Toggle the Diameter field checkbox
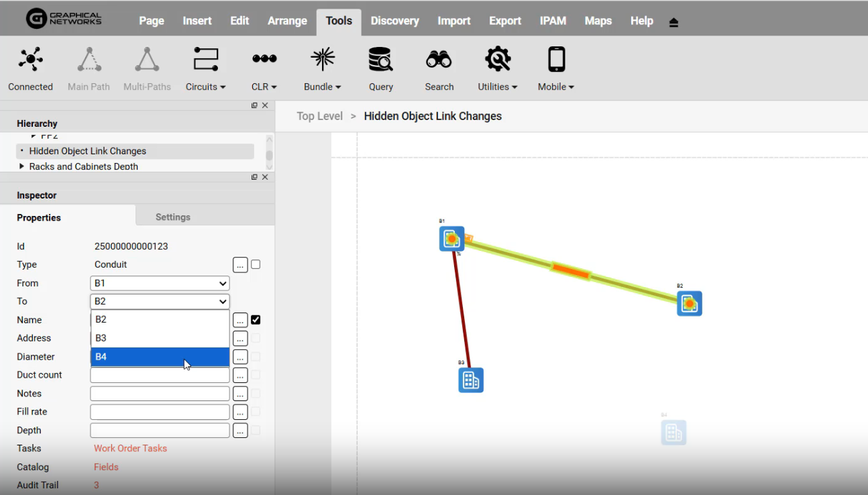The width and height of the screenshot is (868, 495). [x=256, y=357]
